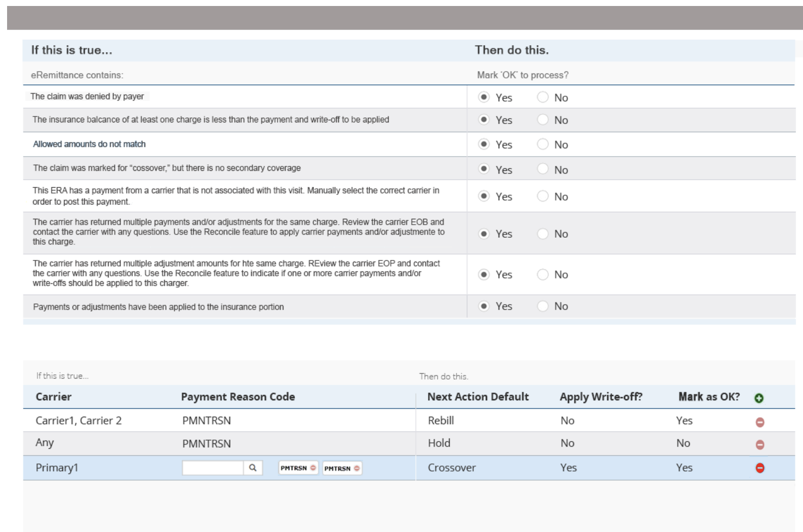Select Yes for Allowed amounts do not match
Screen dimensions: 803x532
[x=484, y=144]
